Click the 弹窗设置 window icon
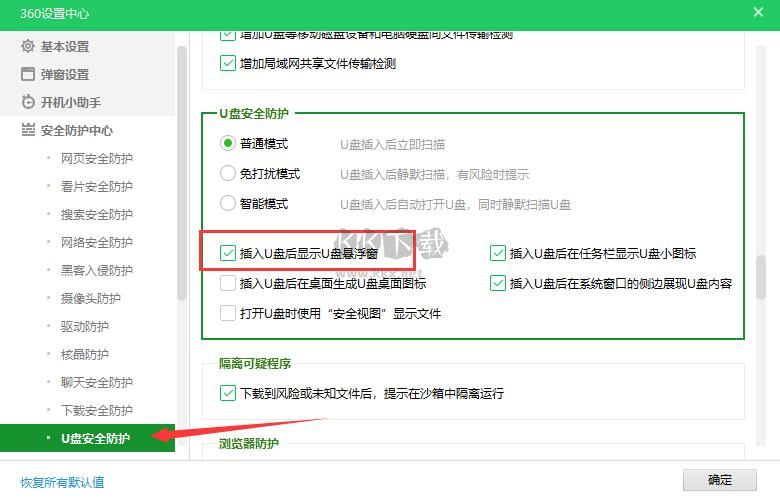Image resolution: width=780 pixels, height=500 pixels. (28, 74)
